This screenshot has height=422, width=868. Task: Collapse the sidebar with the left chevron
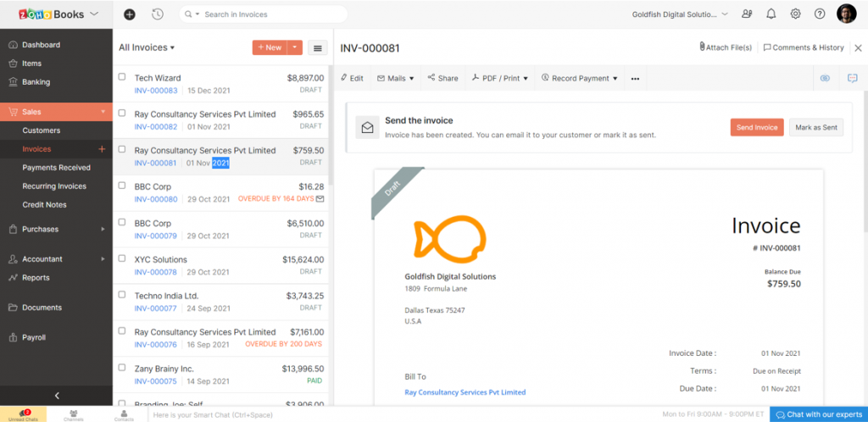pos(57,396)
